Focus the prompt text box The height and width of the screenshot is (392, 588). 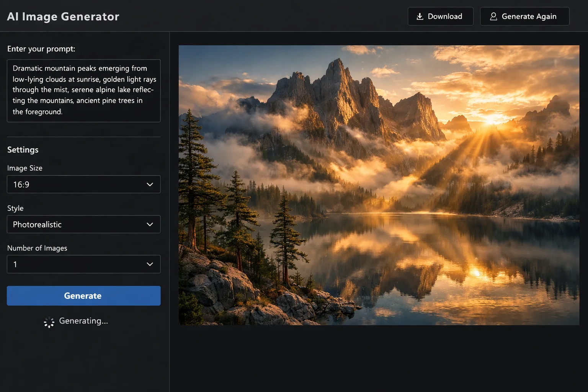point(83,91)
